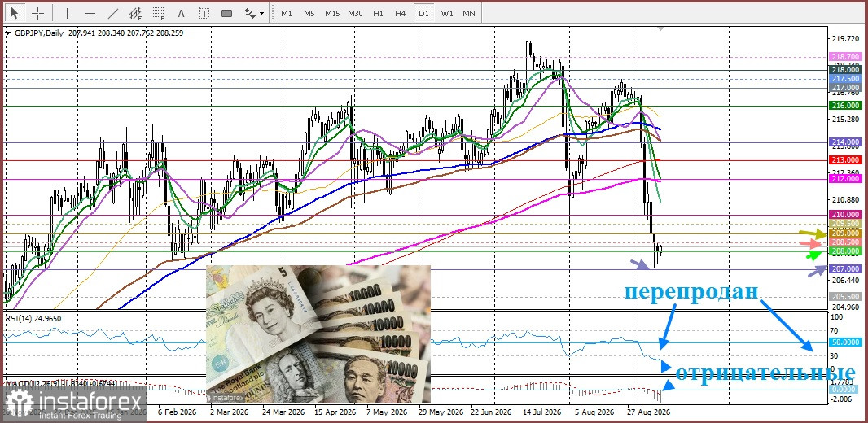Toggle the active D1 timeframe button
Screen dimensions: 868x423
point(424,13)
